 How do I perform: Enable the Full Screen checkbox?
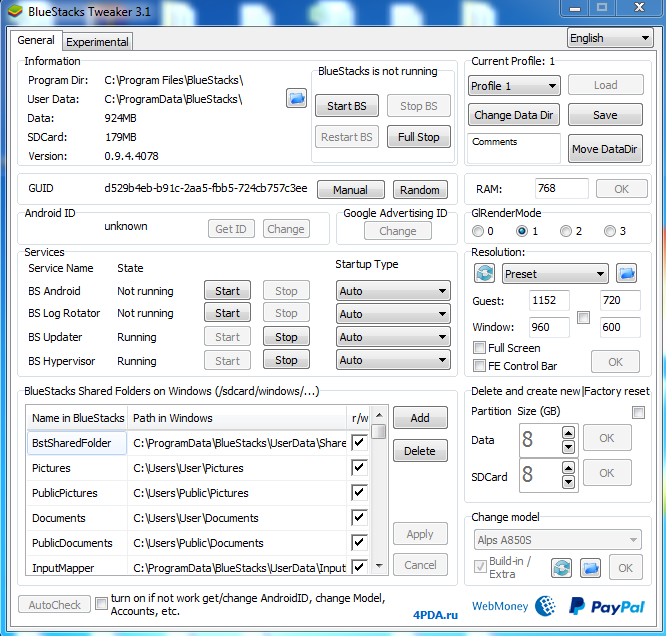tap(480, 348)
